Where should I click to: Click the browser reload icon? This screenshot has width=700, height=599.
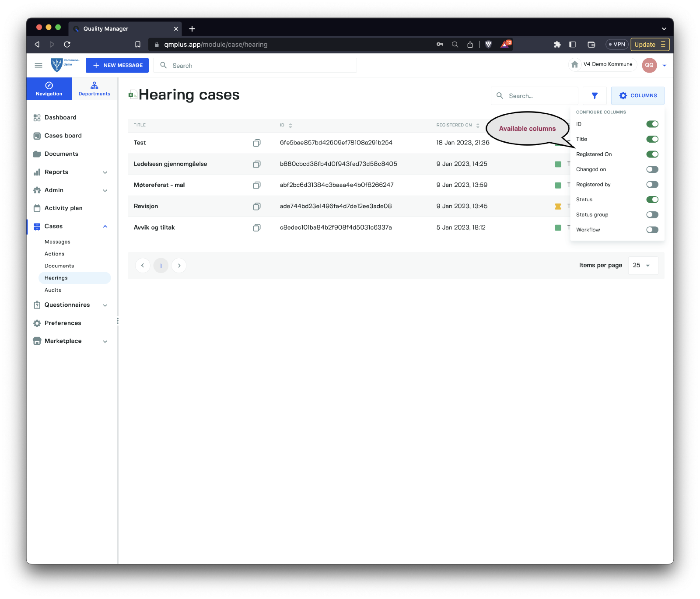point(67,44)
